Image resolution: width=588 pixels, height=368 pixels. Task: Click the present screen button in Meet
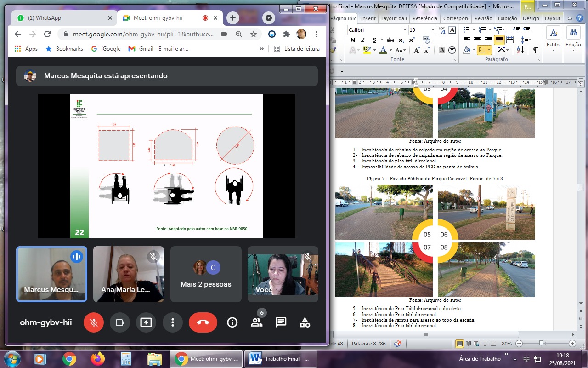click(x=146, y=322)
